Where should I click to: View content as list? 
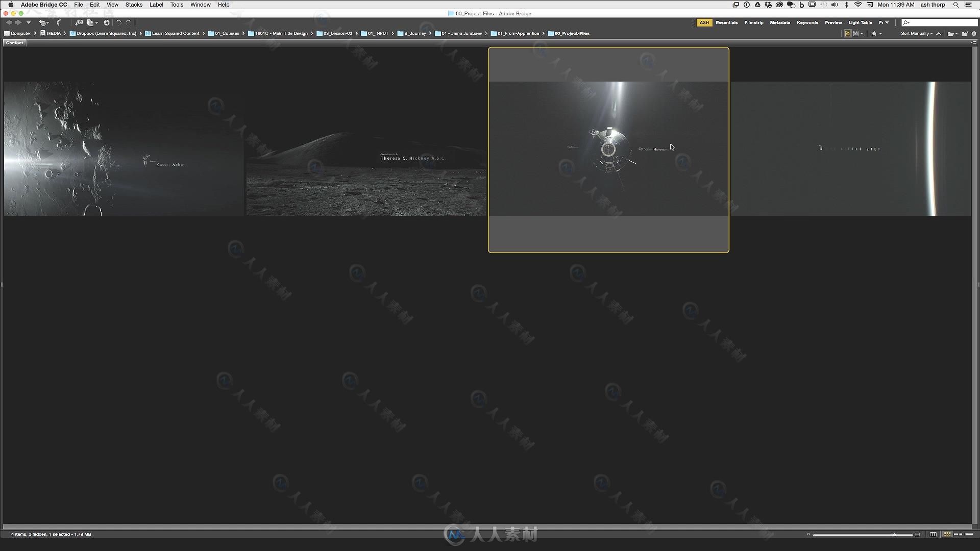[969, 534]
